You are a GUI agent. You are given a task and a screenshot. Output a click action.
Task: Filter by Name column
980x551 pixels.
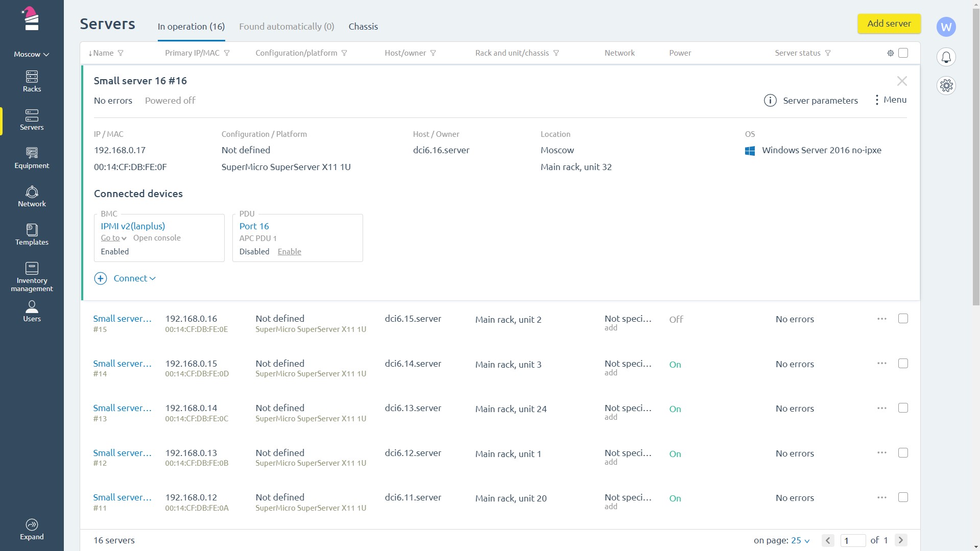[121, 53]
